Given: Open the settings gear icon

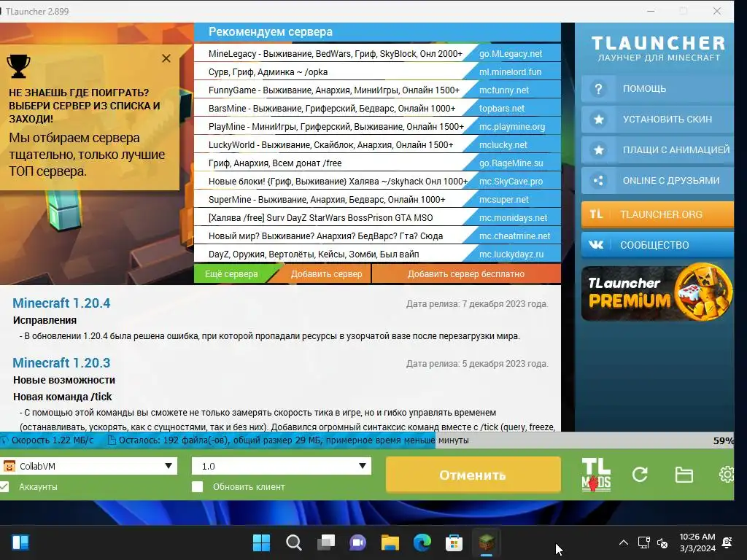Looking at the screenshot, I should [x=726, y=474].
